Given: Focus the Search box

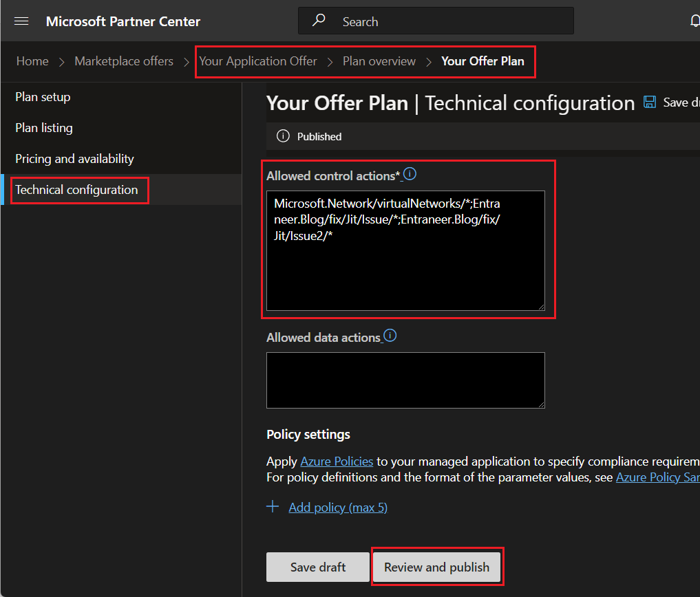Looking at the screenshot, I should pos(436,21).
